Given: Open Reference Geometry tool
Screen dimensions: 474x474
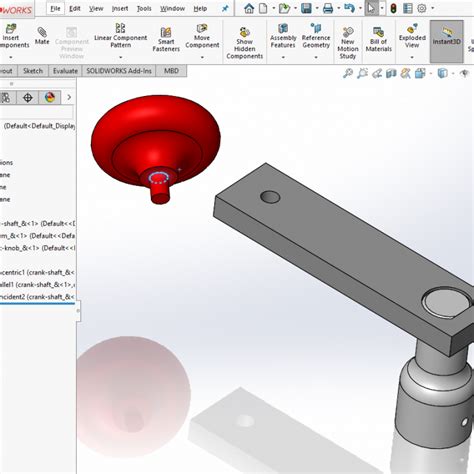Looking at the screenshot, I should [316, 36].
